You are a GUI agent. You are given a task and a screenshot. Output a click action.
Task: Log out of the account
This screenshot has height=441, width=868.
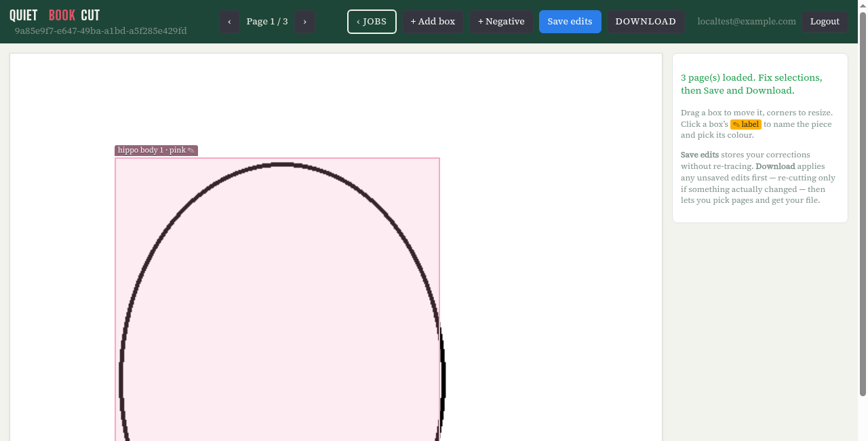tap(825, 22)
